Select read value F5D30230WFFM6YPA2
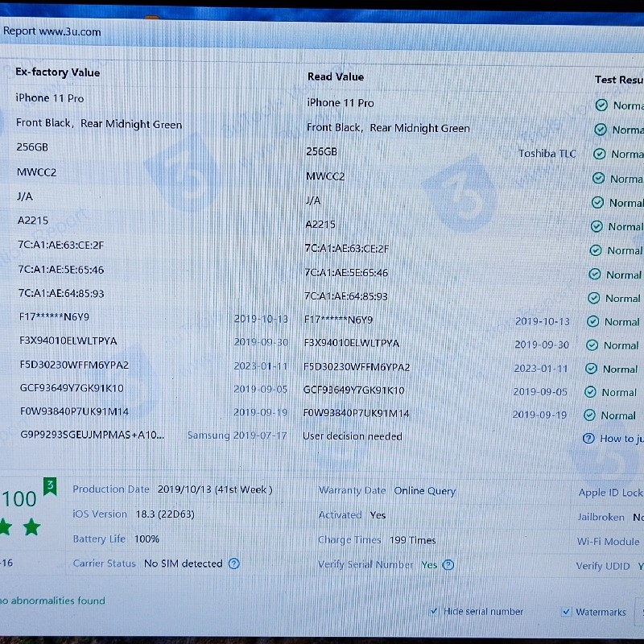This screenshot has width=644, height=644. (x=357, y=367)
